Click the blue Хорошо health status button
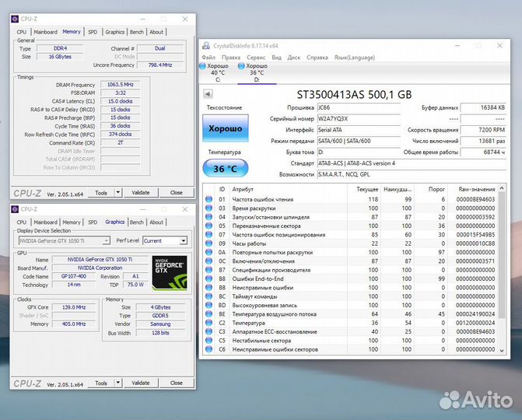The height and width of the screenshot is (420, 522). coord(226,128)
